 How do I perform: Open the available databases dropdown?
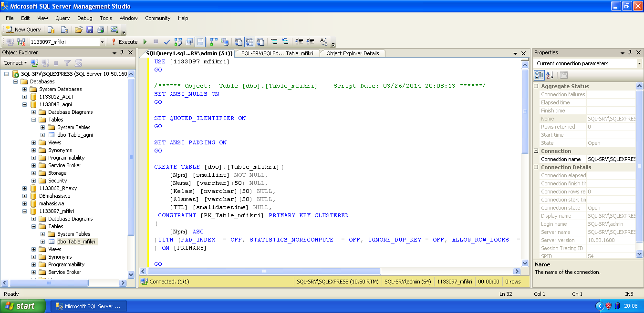pos(102,42)
